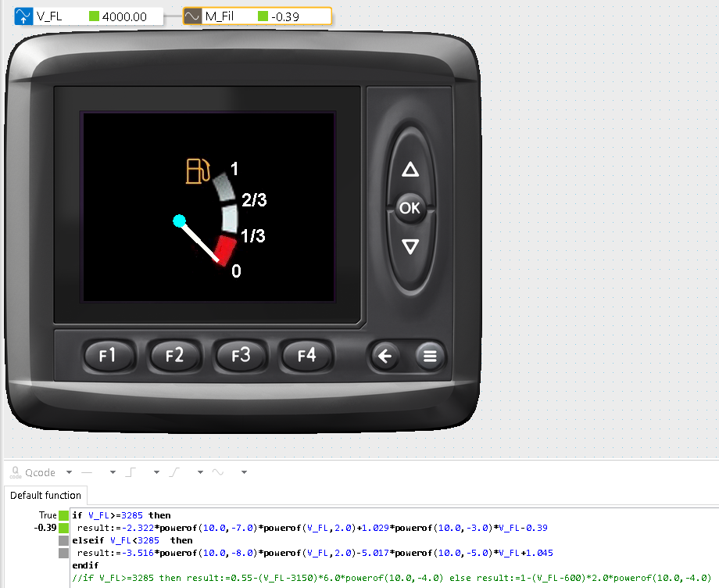
Task: Click the green status square beside M_Fil's -0.39
Action: (x=263, y=16)
